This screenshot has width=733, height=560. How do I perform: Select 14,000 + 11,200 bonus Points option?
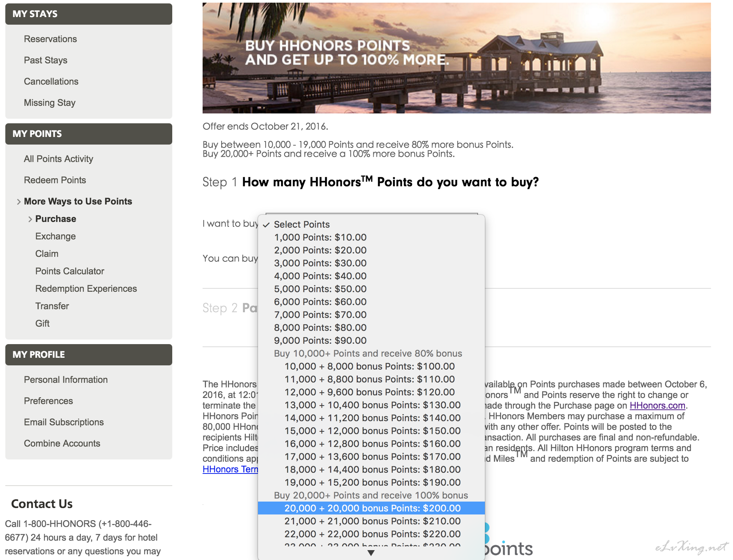tap(371, 418)
